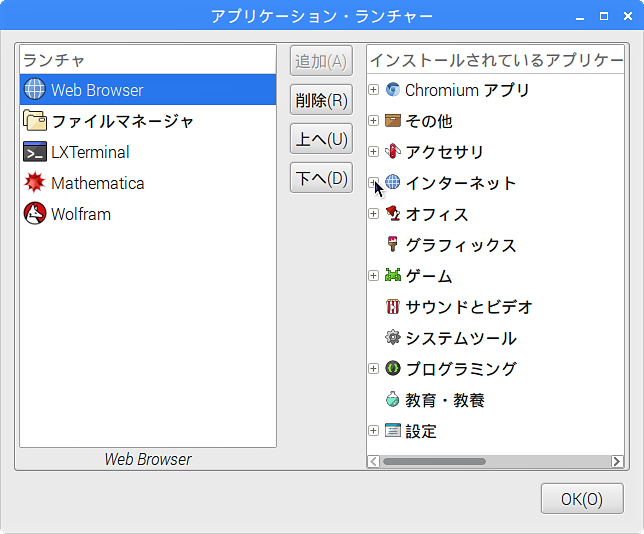Click the システムツール gear icon

(x=393, y=337)
